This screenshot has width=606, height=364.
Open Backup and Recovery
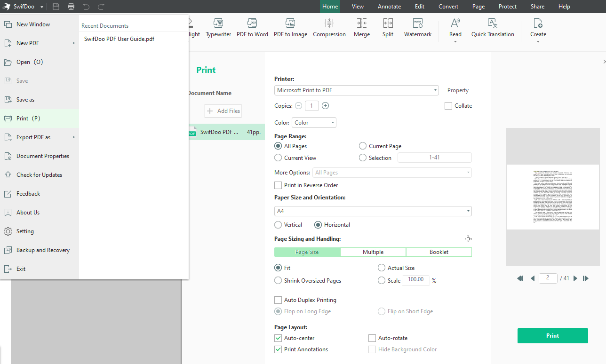tap(40, 250)
